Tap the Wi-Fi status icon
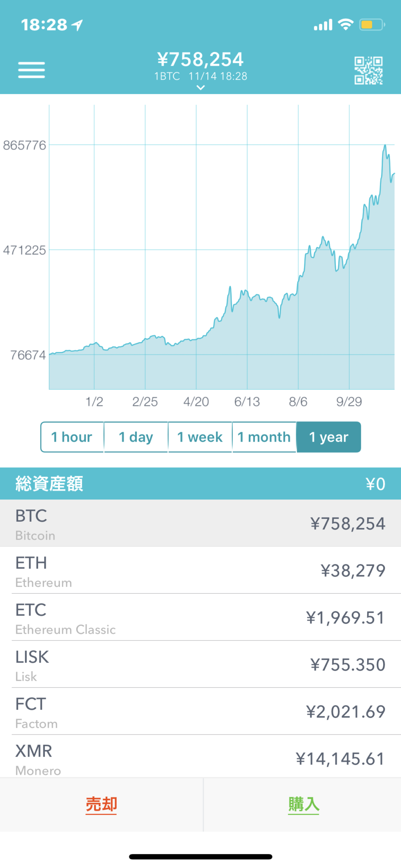Viewport: 401px width, 868px height. (346, 25)
